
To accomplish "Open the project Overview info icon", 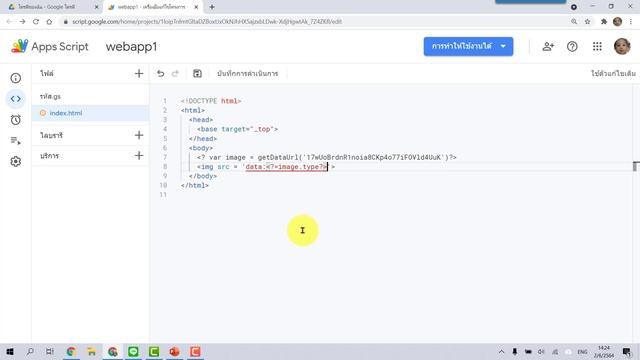I will (16, 78).
